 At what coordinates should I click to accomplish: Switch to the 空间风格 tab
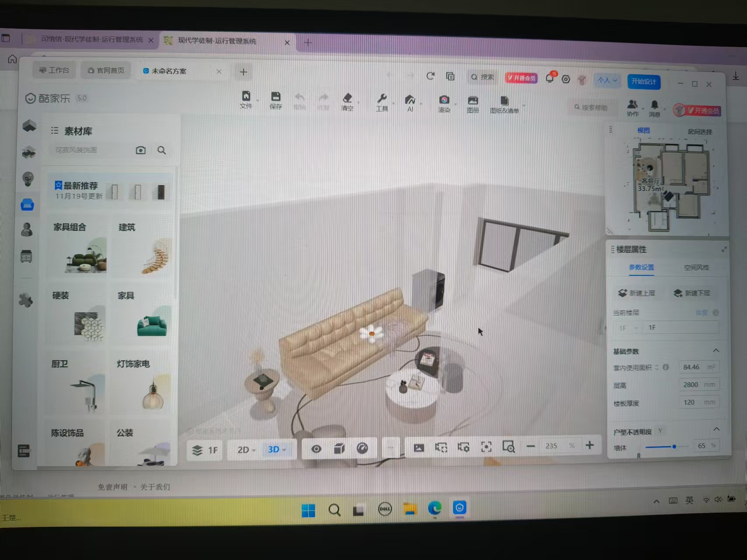point(696,267)
